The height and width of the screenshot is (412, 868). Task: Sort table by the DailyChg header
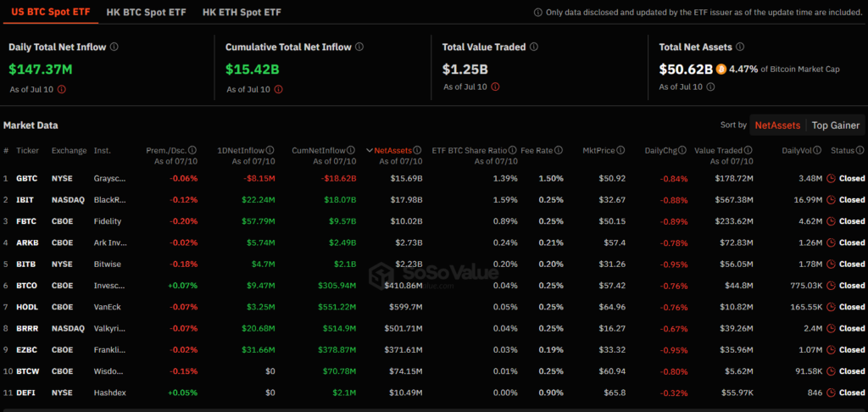tap(661, 150)
